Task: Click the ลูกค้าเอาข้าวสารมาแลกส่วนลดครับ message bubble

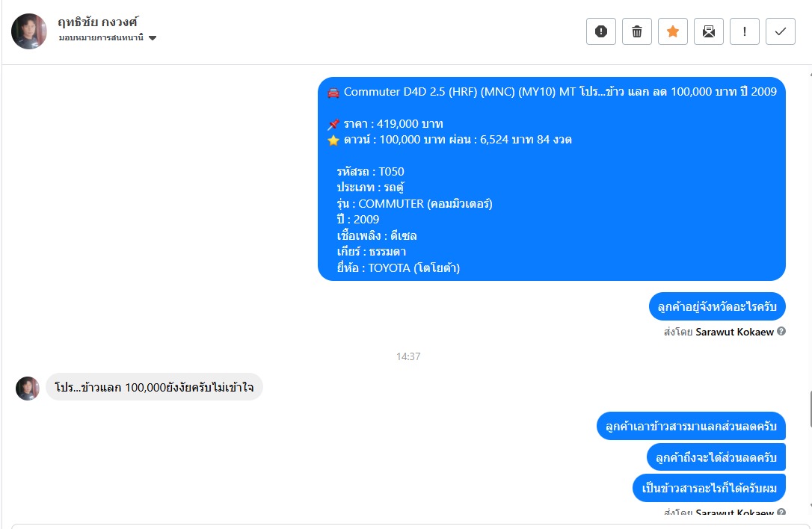Action: (691, 426)
